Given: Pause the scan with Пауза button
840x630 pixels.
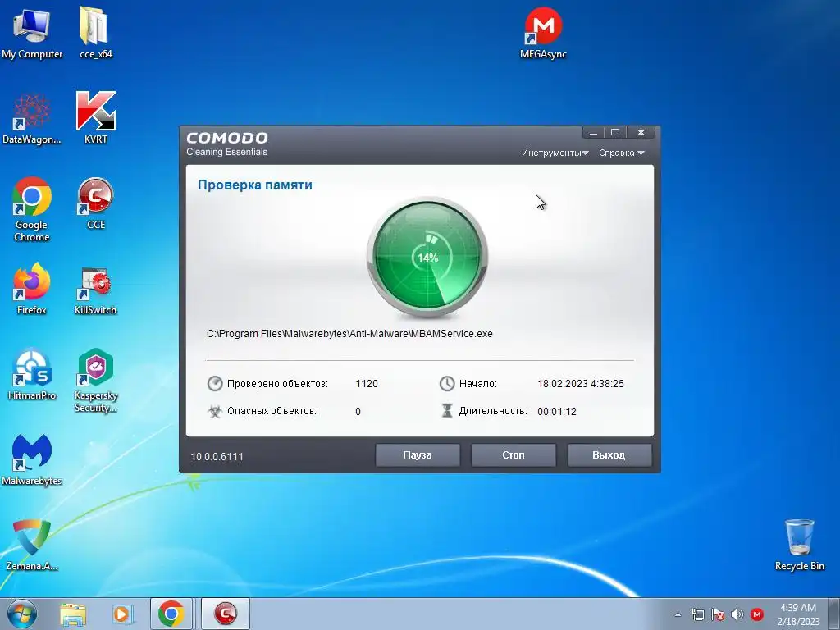Looking at the screenshot, I should point(418,454).
